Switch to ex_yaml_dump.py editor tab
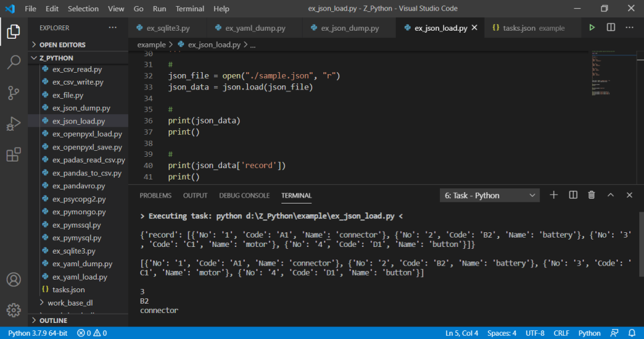 (x=255, y=28)
